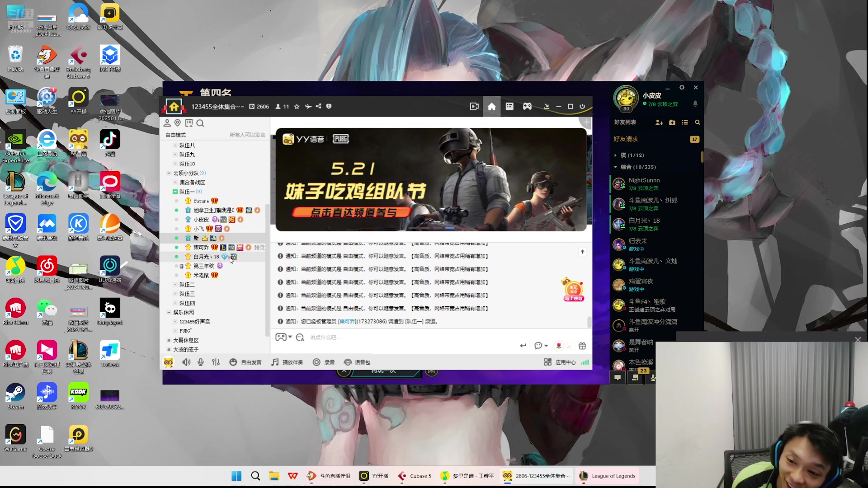Open the YY channel home tab
The image size is (868, 488).
pyautogui.click(x=491, y=107)
